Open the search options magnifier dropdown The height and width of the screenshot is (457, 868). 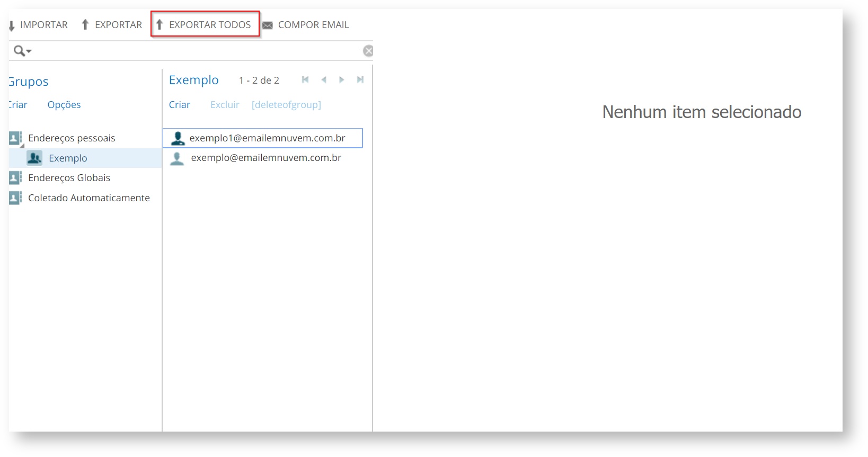(22, 51)
